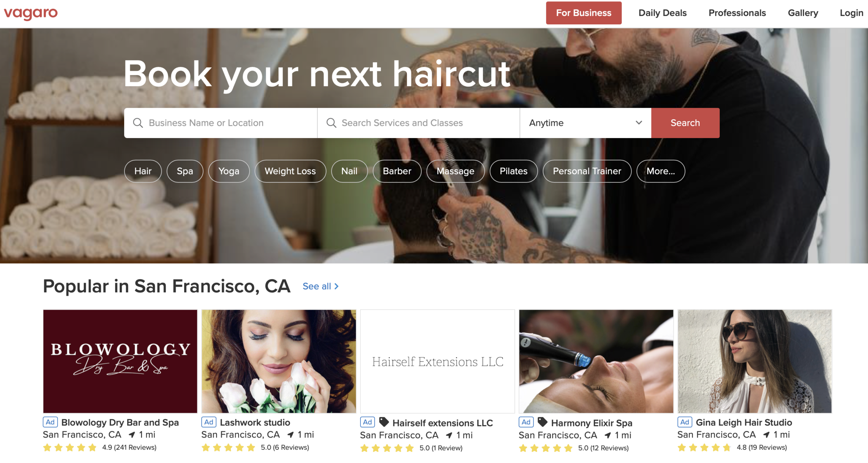Click See all chevron link
868x463 pixels.
321,286
